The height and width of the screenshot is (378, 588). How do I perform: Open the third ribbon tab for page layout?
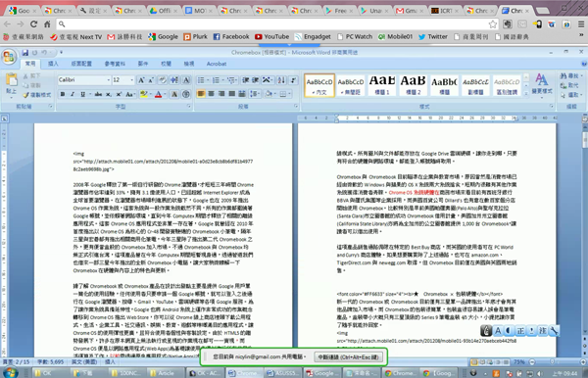(x=81, y=64)
